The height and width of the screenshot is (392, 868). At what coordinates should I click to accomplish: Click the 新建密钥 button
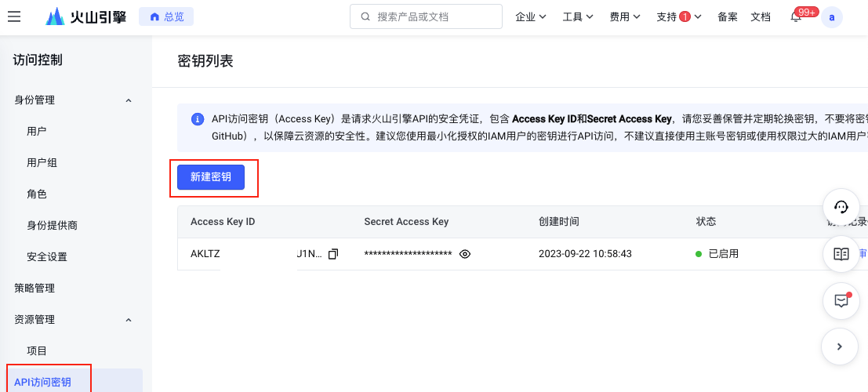pyautogui.click(x=211, y=177)
